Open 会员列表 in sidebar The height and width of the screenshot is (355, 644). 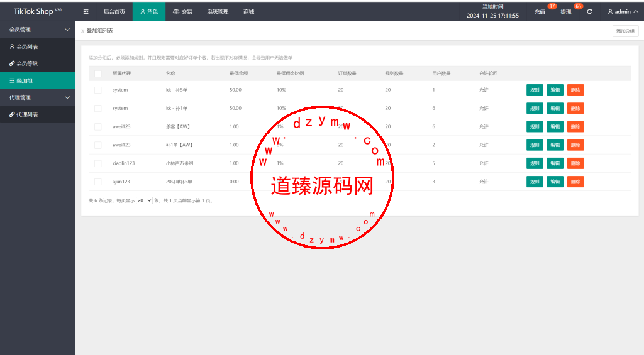38,46
